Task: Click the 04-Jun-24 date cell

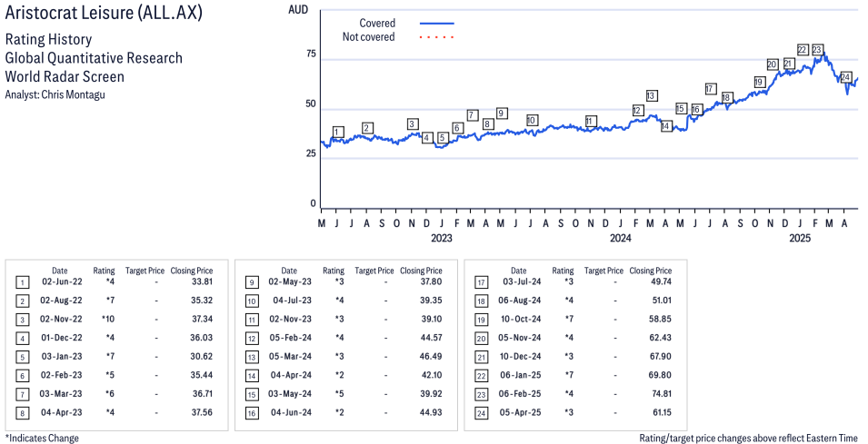Action: pyautogui.click(x=291, y=412)
